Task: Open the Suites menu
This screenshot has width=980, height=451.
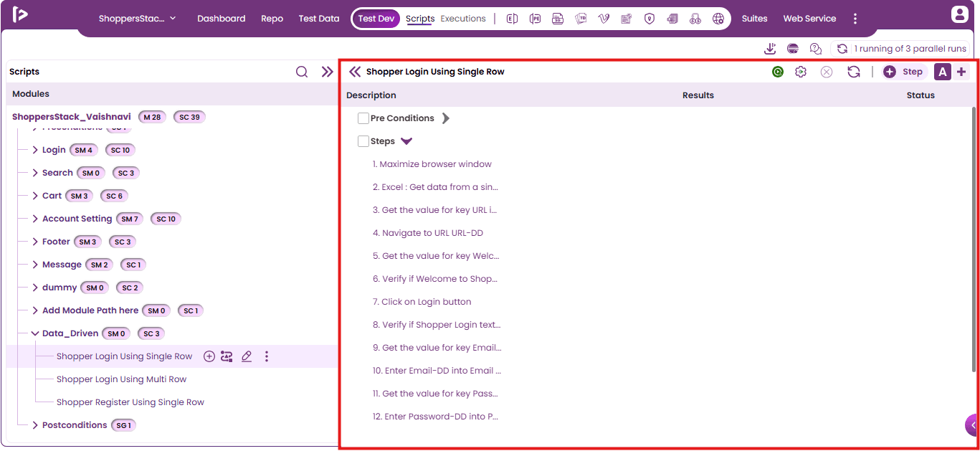Action: click(755, 19)
